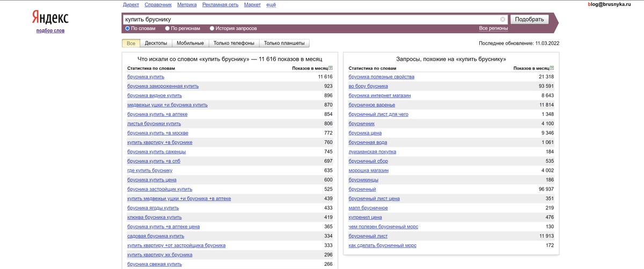Open similar query 'брусника интернет магазин'
The height and width of the screenshot is (269, 644).
[x=379, y=96]
